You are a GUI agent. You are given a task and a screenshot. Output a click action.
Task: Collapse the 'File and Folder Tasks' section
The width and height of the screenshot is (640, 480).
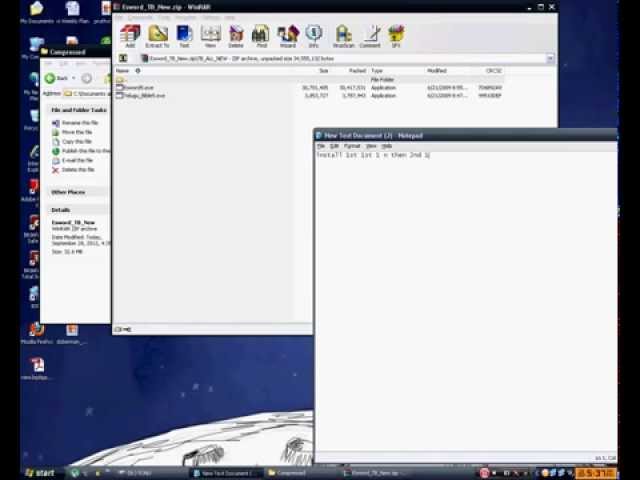78,110
